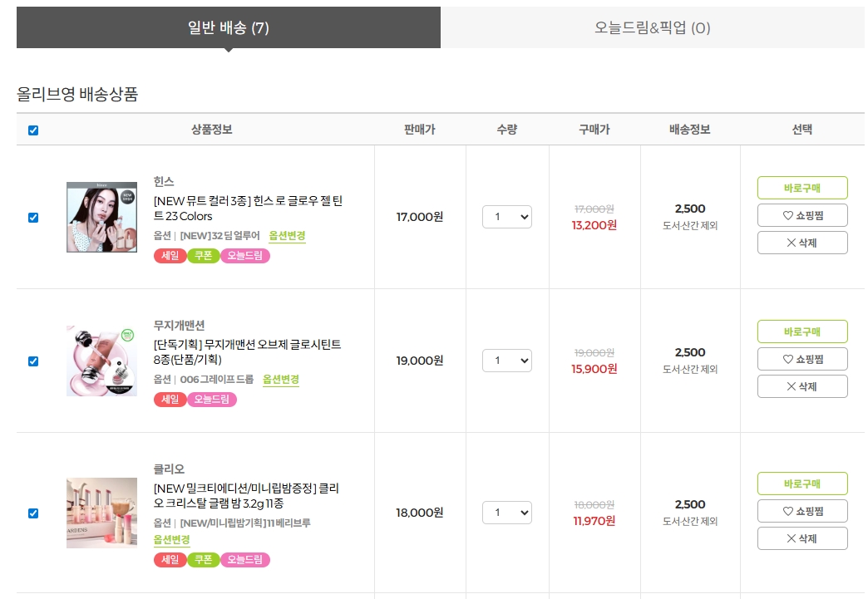Open the Clio product thumbnail image
This screenshot has height=599, width=868.
(101, 513)
